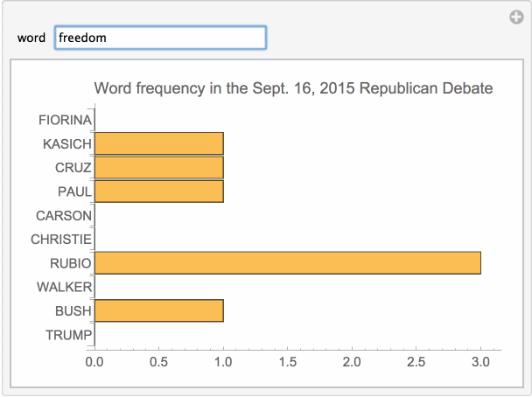
Task: Click the KASICH axis label
Action: tap(66, 144)
